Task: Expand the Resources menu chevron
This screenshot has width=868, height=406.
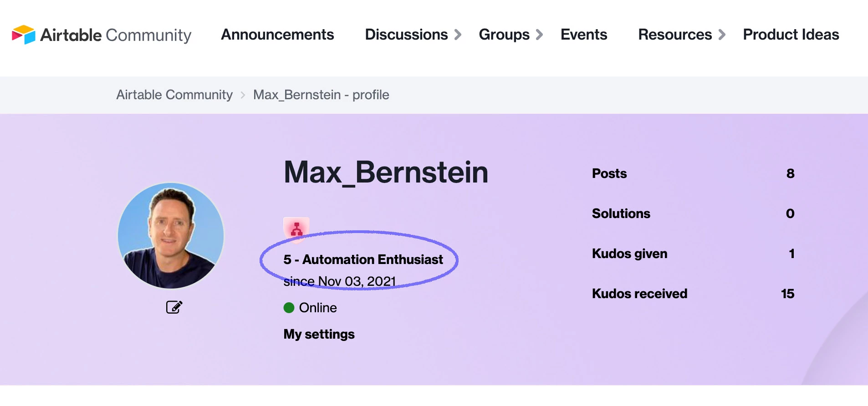Action: pyautogui.click(x=722, y=35)
